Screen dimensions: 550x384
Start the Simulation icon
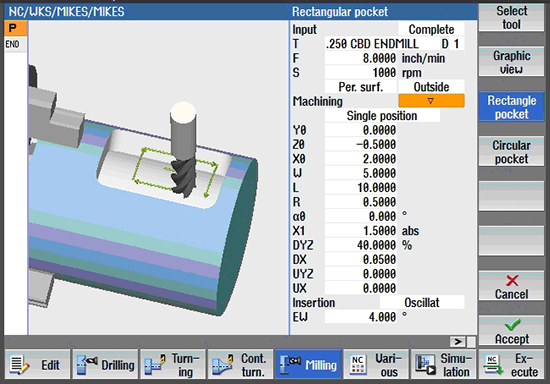click(425, 365)
